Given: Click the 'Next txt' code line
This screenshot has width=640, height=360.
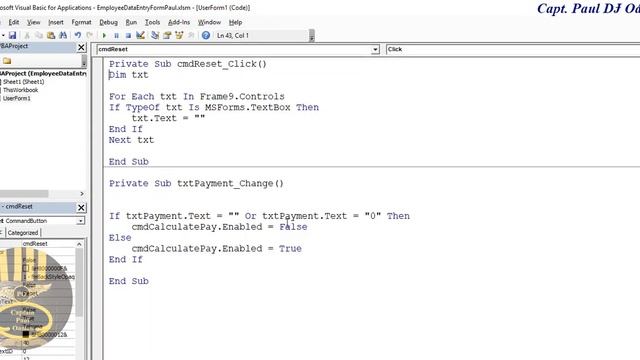Looking at the screenshot, I should (x=131, y=140).
